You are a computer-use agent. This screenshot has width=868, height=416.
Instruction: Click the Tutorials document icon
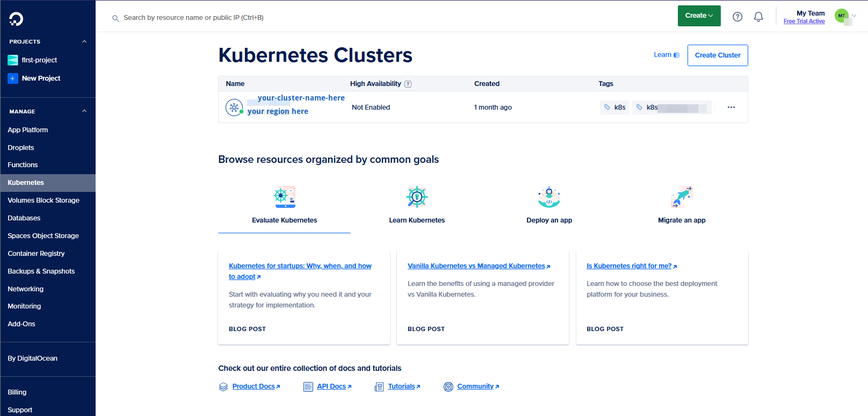tap(379, 387)
